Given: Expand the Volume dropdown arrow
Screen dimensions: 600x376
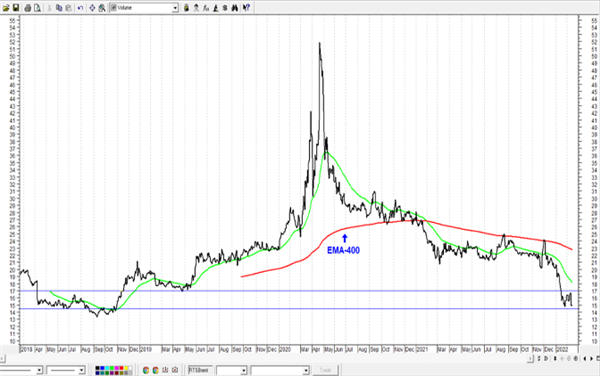Looking at the screenshot, I should click(x=175, y=8).
